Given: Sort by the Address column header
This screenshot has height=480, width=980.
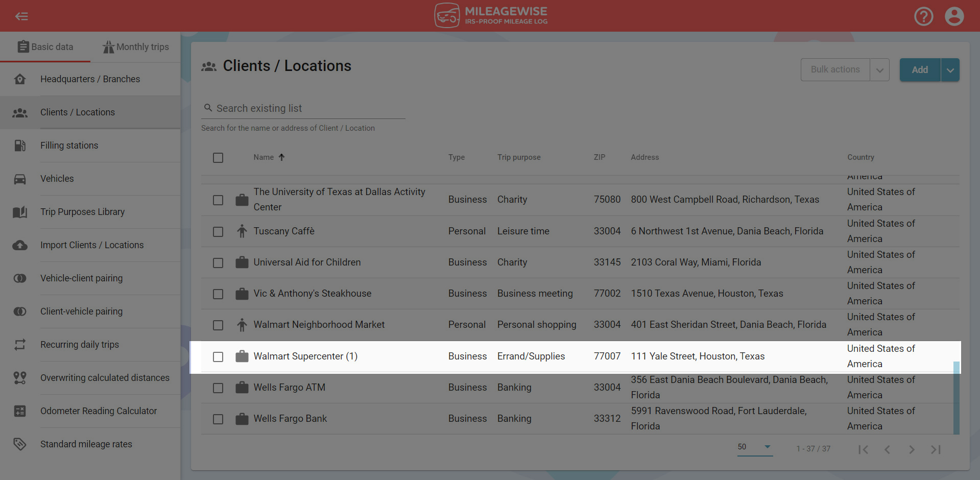Looking at the screenshot, I should [644, 157].
